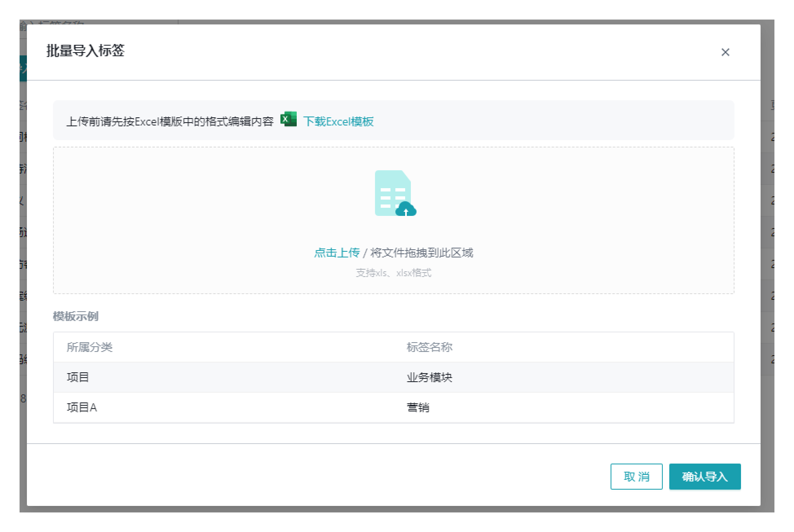The height and width of the screenshot is (532, 794).
Task: Close the 批量导入标签 dialog with the X
Action: (x=725, y=52)
